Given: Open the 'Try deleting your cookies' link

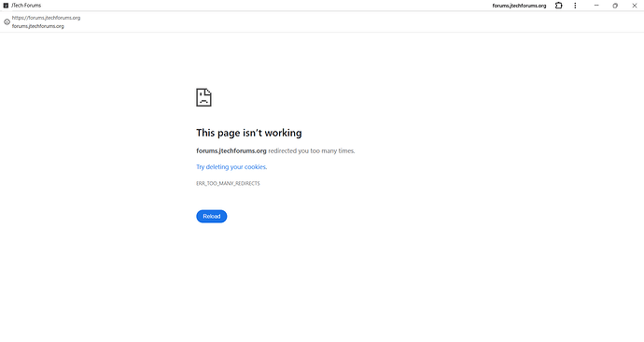Looking at the screenshot, I should click(x=231, y=167).
